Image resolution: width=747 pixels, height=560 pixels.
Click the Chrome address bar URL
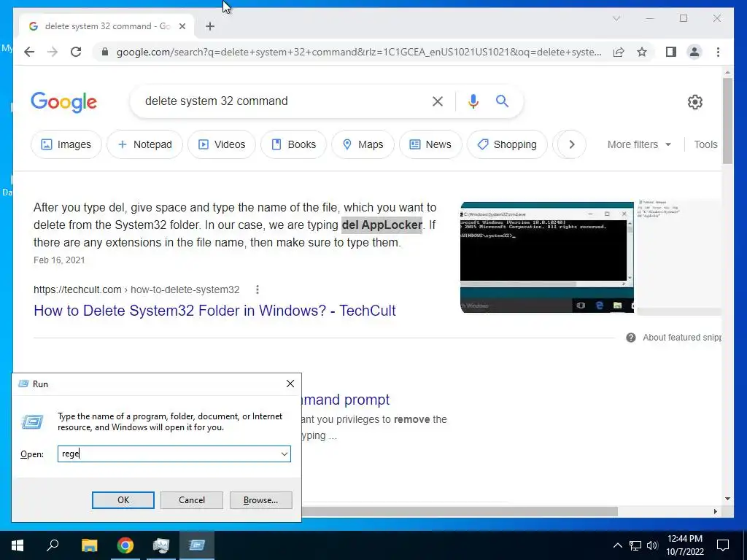[359, 52]
